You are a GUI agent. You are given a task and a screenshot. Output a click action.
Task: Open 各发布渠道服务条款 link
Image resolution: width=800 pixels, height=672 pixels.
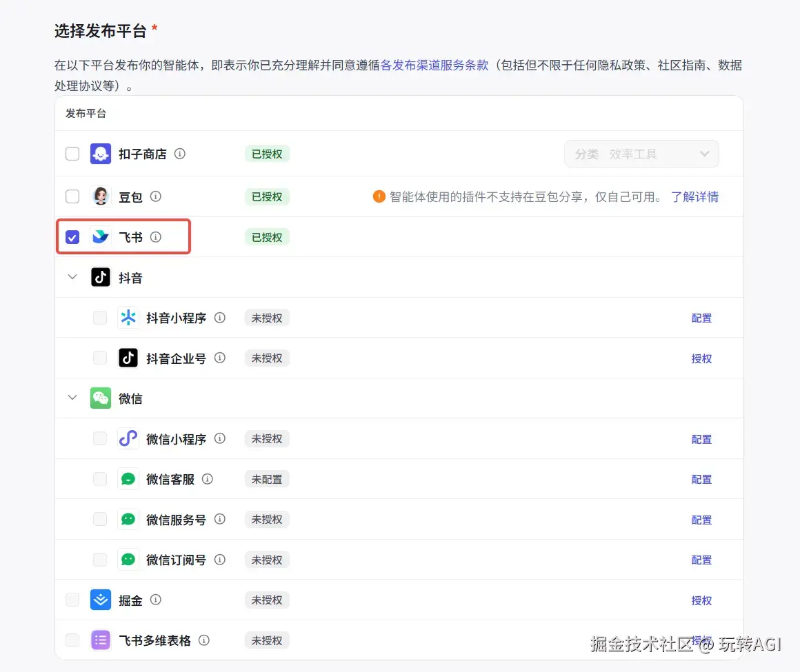pyautogui.click(x=434, y=65)
